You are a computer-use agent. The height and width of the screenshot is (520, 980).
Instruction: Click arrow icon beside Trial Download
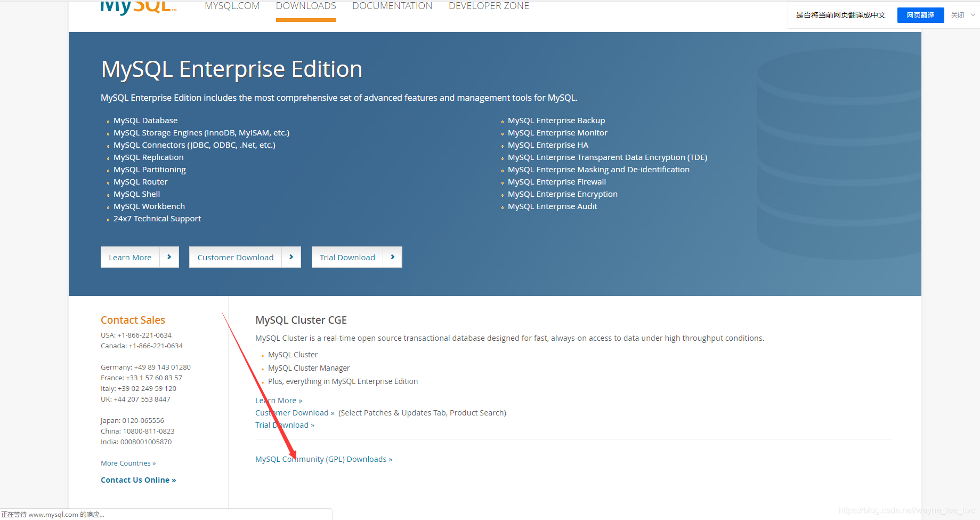coord(393,257)
